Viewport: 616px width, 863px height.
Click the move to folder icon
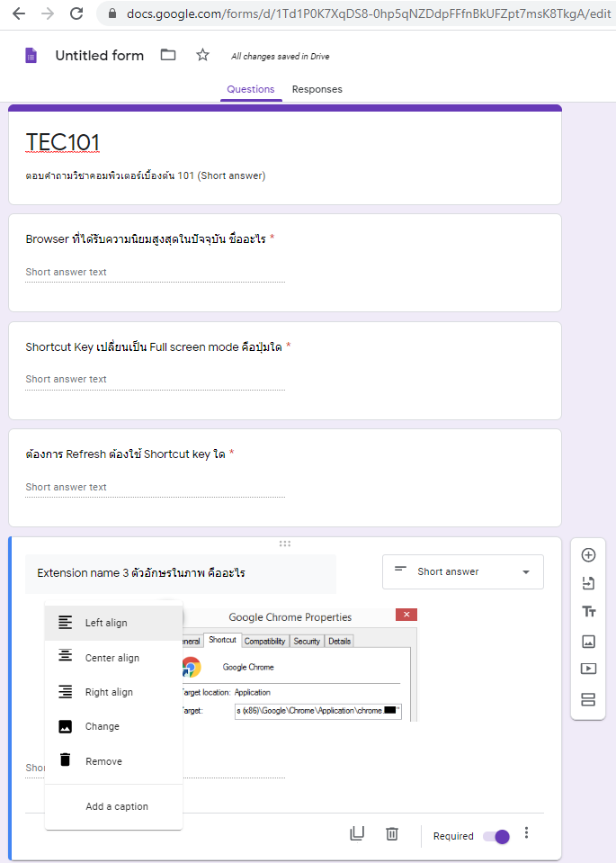168,56
